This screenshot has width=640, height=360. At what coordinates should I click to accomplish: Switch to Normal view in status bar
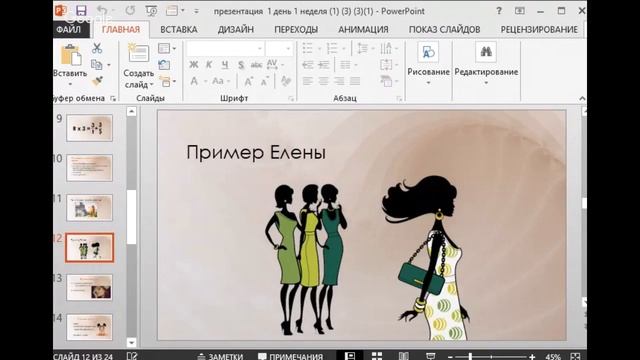(x=349, y=356)
